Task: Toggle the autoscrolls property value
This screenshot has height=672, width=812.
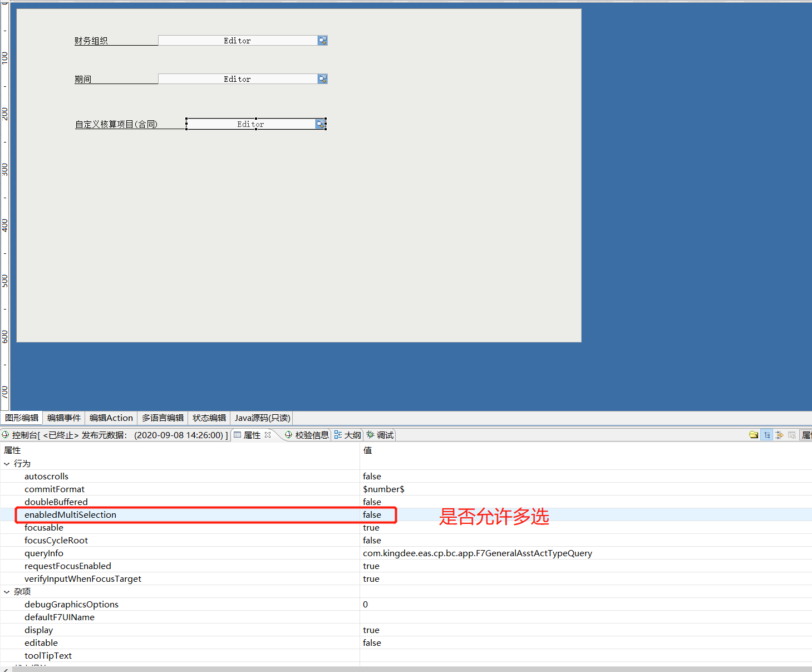Action: pos(372,476)
